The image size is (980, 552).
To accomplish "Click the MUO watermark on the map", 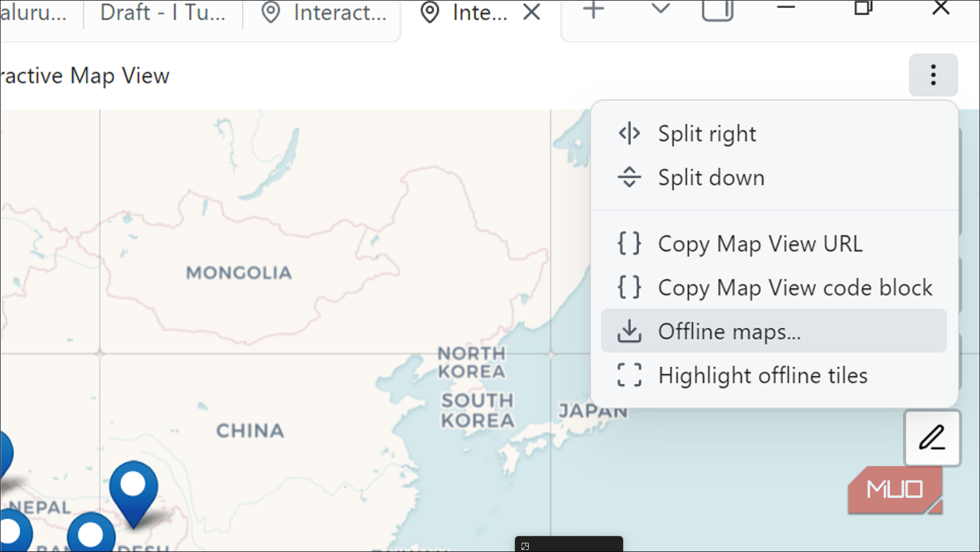I will click(x=894, y=489).
